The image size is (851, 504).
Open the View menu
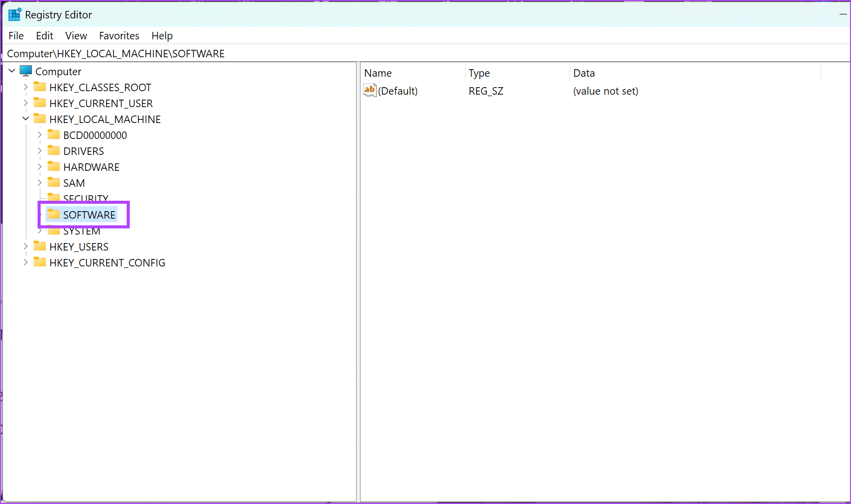[76, 36]
